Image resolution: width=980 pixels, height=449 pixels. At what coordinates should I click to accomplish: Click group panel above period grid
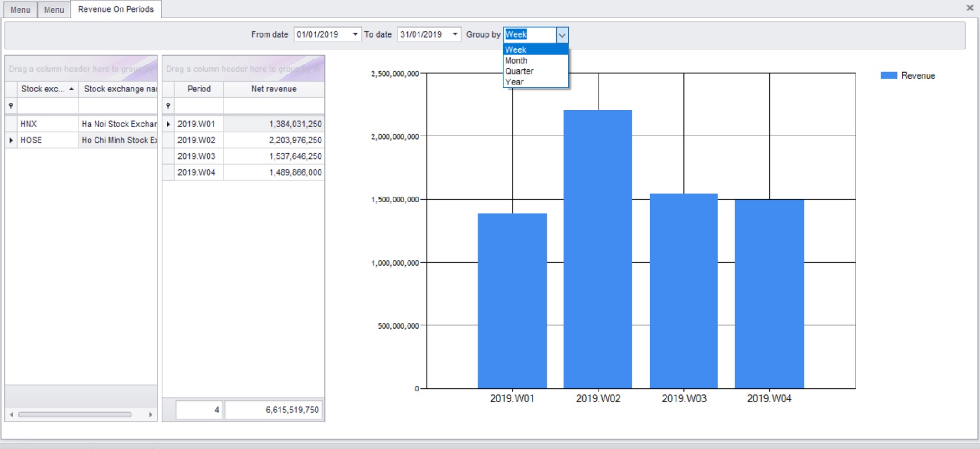(243, 69)
